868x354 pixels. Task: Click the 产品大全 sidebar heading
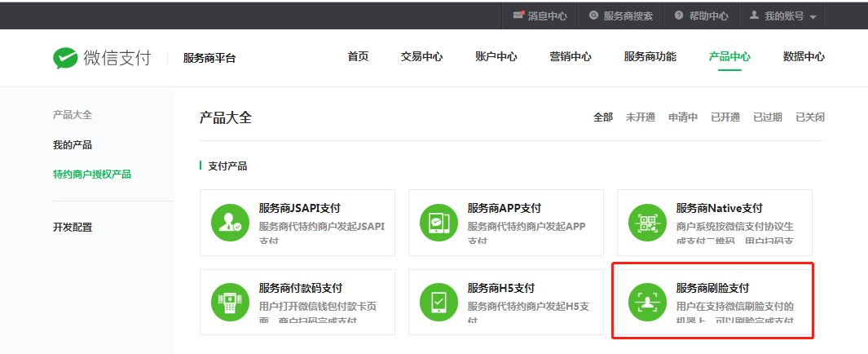[73, 115]
